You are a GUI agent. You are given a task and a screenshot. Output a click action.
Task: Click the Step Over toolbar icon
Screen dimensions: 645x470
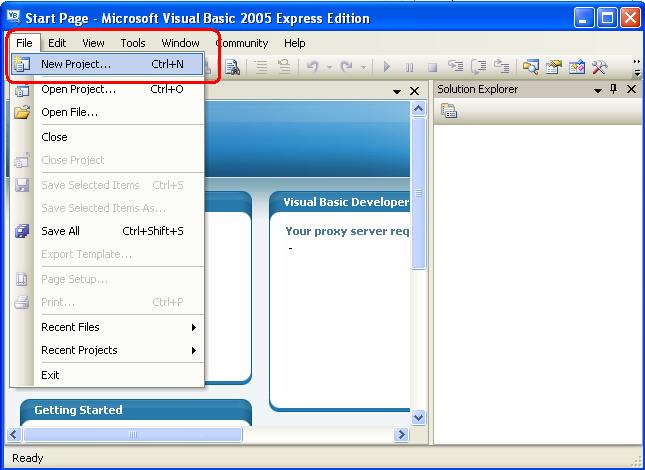pyautogui.click(x=478, y=66)
